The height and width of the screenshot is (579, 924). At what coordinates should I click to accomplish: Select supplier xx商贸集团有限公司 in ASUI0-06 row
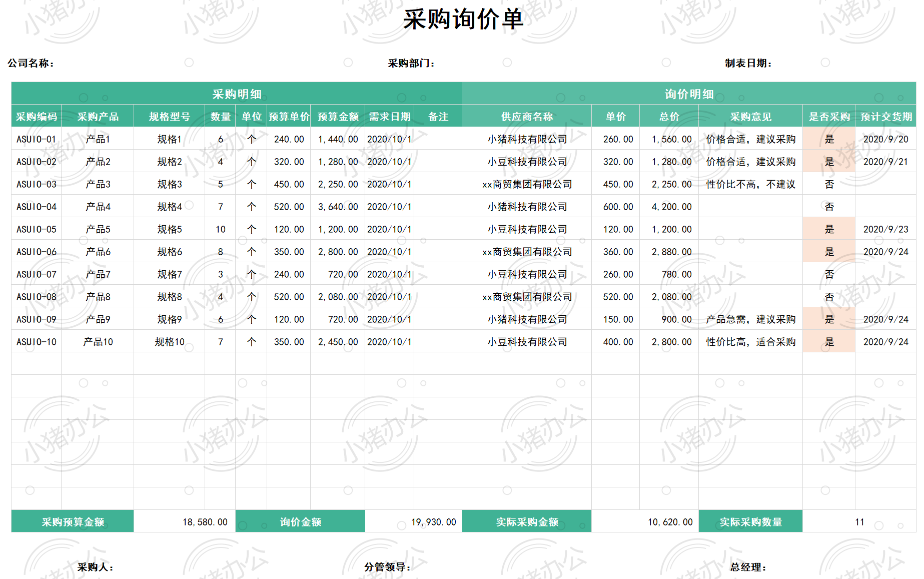pos(527,252)
